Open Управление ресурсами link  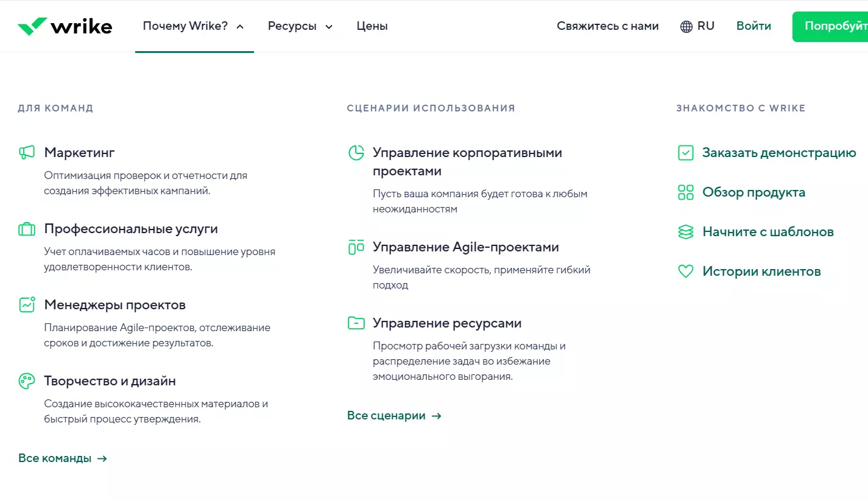(x=447, y=323)
